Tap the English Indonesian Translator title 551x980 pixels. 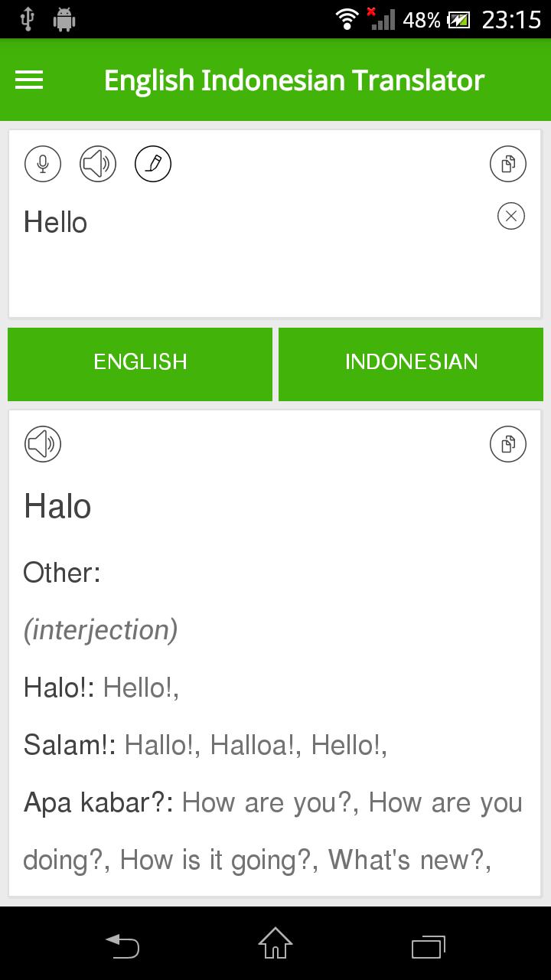(294, 80)
